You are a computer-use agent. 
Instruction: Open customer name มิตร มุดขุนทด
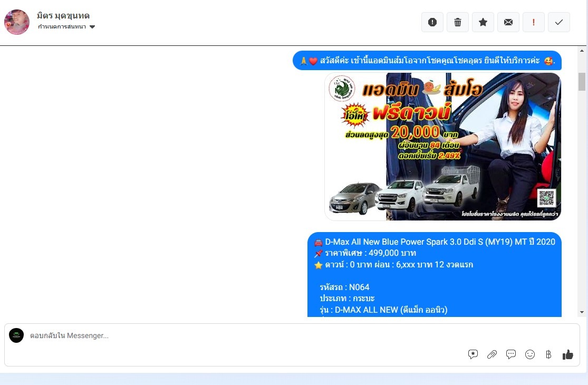(63, 16)
